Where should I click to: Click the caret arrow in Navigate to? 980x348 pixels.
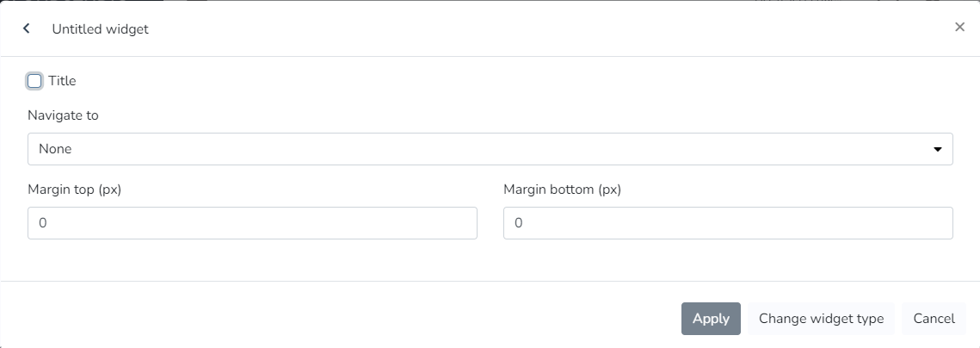click(x=937, y=149)
